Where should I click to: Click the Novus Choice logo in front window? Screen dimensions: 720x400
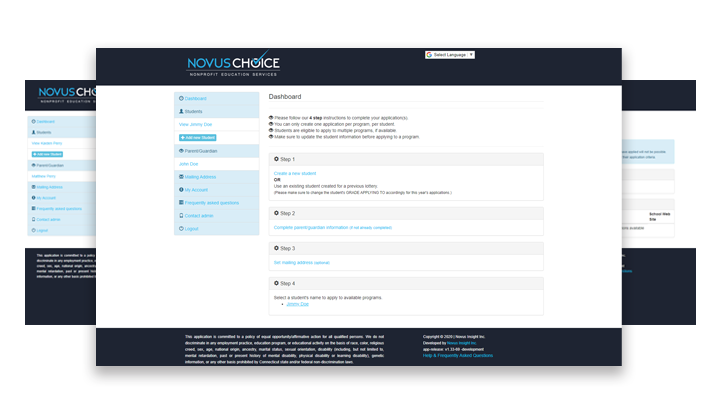pyautogui.click(x=233, y=64)
